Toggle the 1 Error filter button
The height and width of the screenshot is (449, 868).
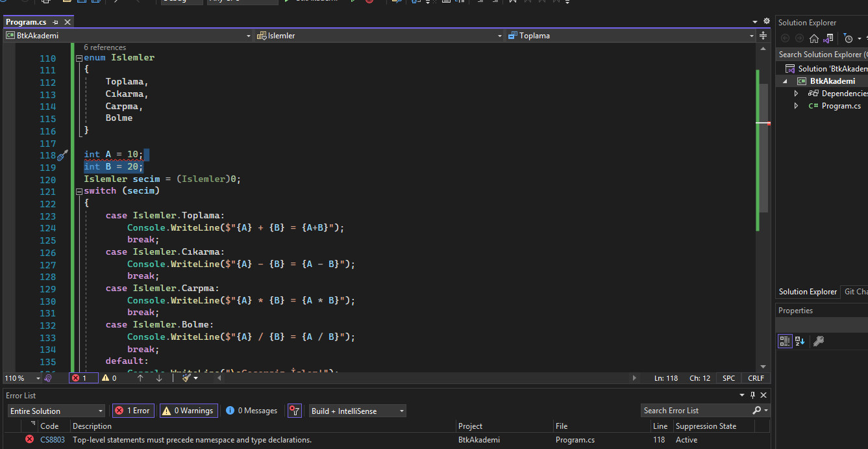[x=133, y=411]
